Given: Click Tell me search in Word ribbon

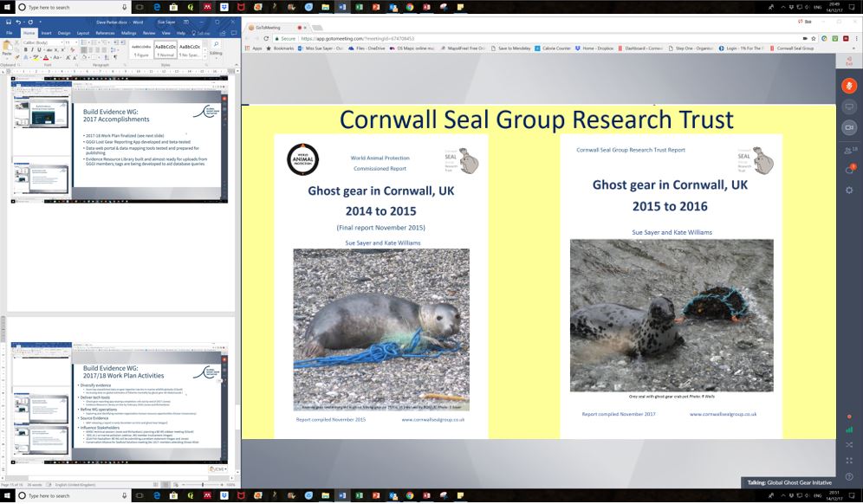Looking at the screenshot, I should click(x=201, y=33).
